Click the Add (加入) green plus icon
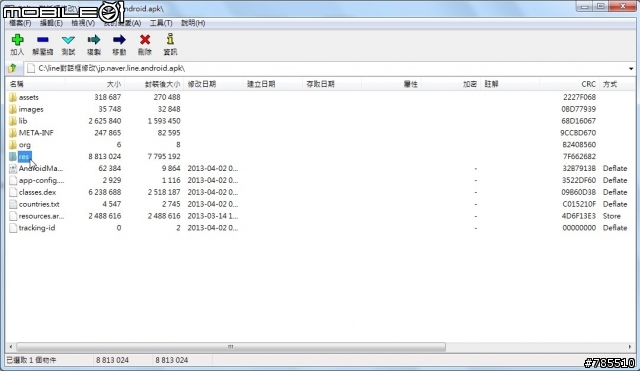 [x=17, y=40]
